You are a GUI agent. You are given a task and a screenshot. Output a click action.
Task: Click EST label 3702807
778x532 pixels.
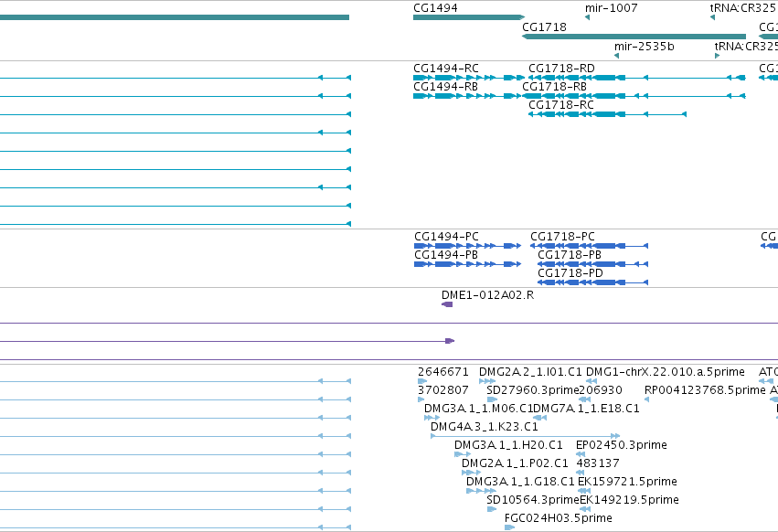[x=443, y=390]
